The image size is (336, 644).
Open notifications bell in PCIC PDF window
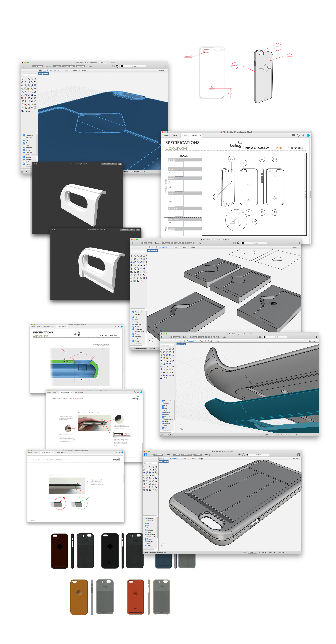303,135
